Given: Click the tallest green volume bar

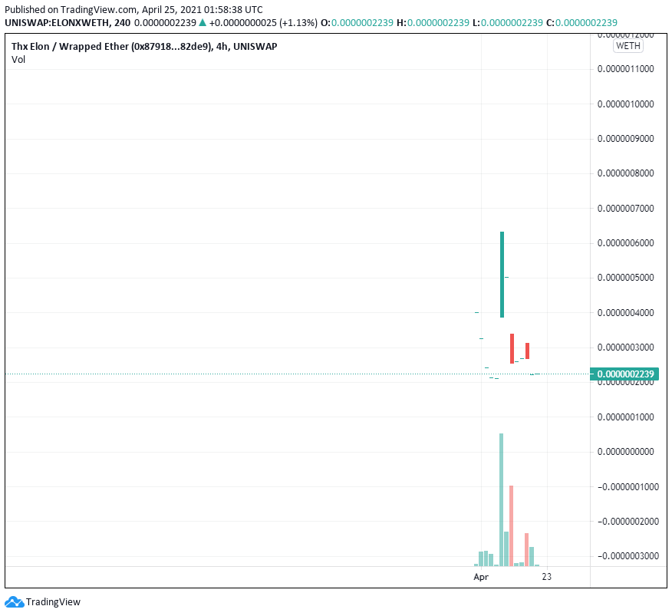Looking at the screenshot, I should click(502, 500).
